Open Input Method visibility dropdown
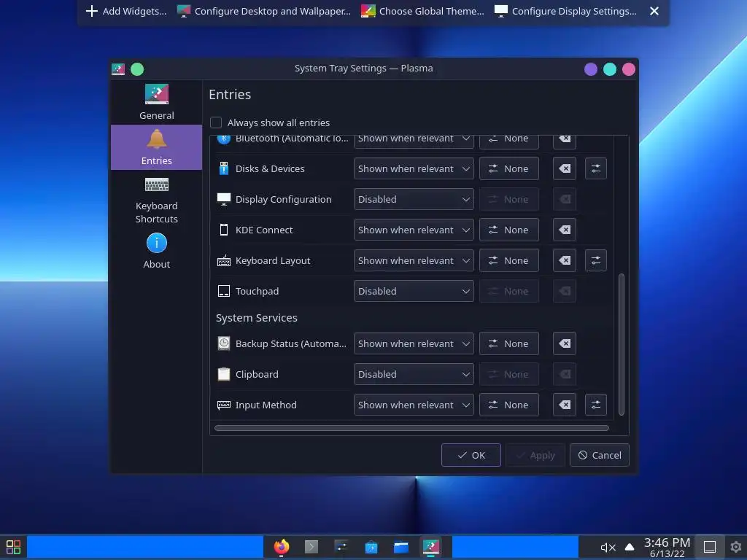The width and height of the screenshot is (747, 560). [414, 405]
